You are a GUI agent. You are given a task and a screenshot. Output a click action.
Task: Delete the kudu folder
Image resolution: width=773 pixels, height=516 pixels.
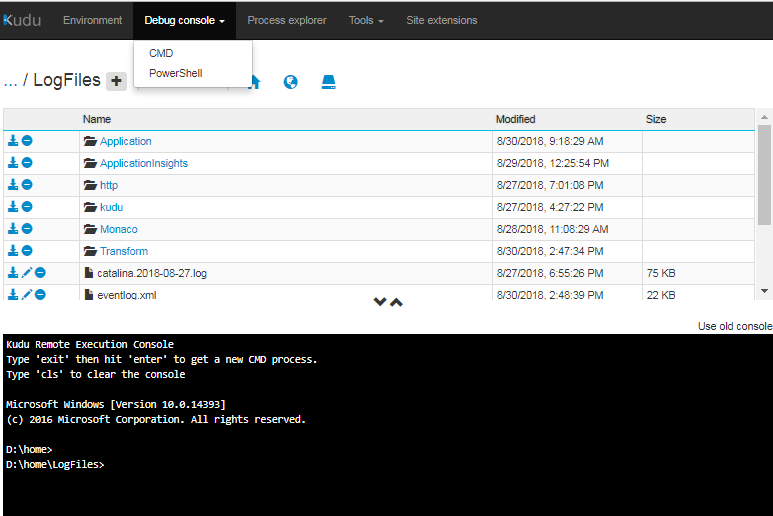click(x=27, y=207)
